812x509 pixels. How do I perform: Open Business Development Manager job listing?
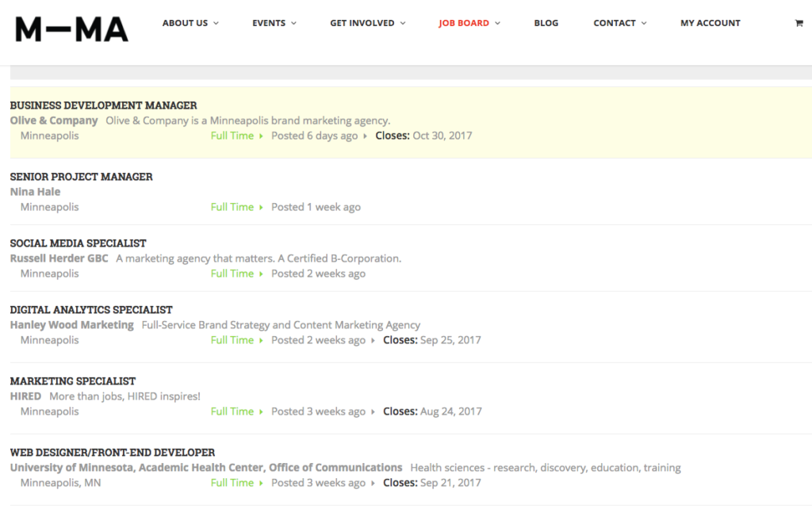tap(104, 105)
